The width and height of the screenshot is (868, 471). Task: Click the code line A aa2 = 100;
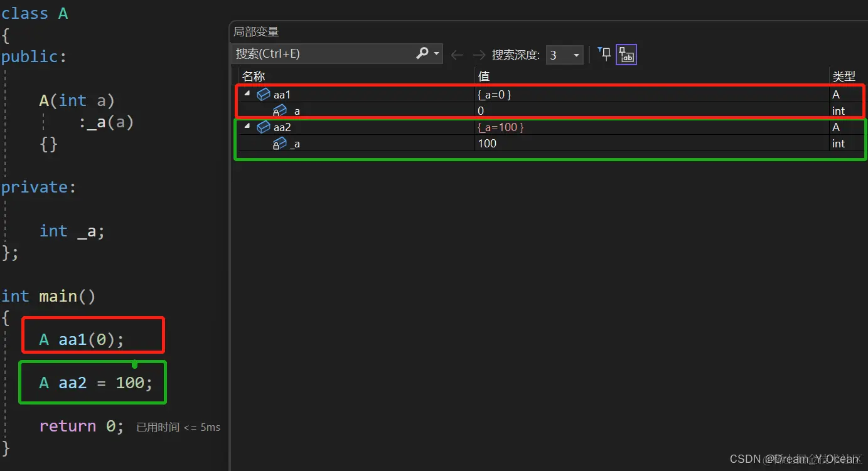pos(95,383)
